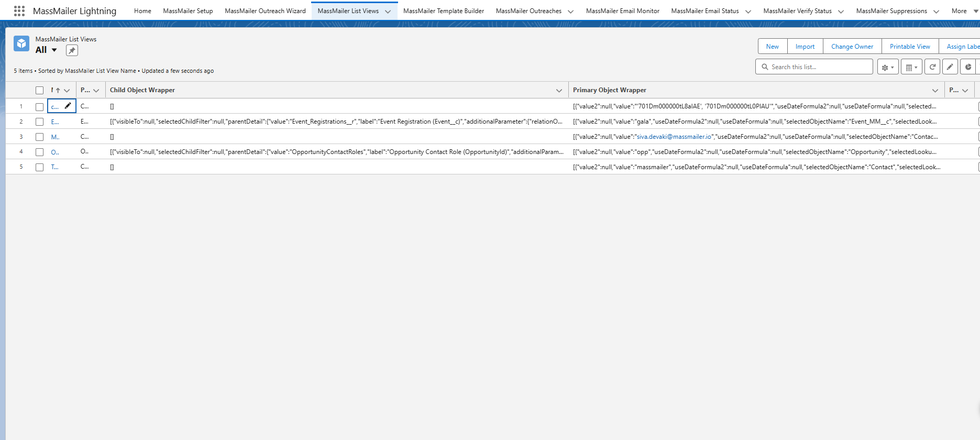Open the record link in row 3
The image size is (980, 440).
[55, 137]
